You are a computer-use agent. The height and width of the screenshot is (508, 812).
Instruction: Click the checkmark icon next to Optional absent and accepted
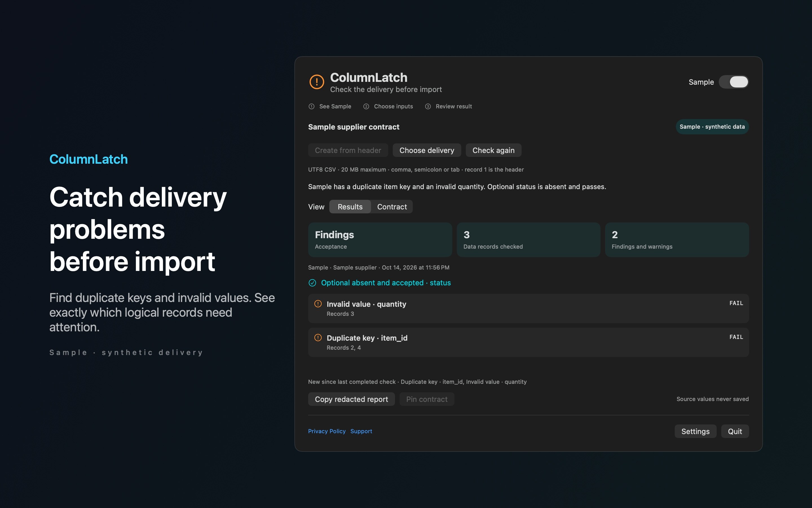coord(312,283)
